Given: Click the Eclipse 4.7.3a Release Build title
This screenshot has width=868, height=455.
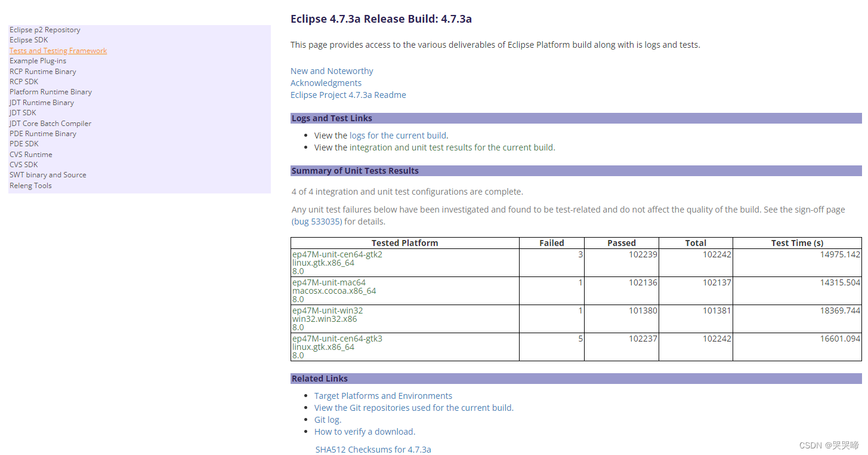Looking at the screenshot, I should tap(381, 19).
